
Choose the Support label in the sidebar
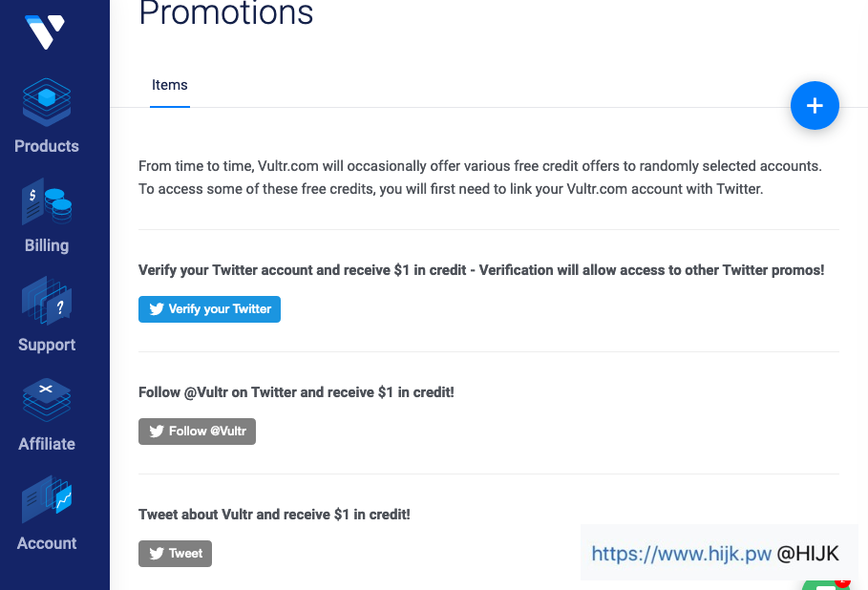click(47, 345)
